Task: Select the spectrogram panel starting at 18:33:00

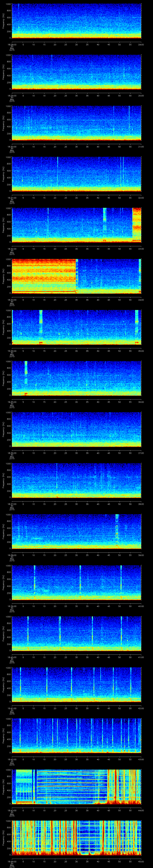Action: [x=77, y=276]
